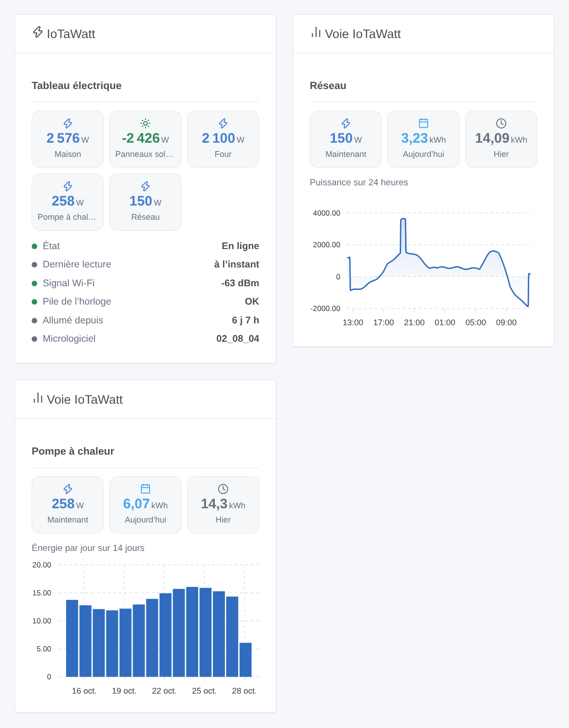Select the Hier 14,3 kWh tile
This screenshot has width=569, height=728.
click(x=223, y=505)
